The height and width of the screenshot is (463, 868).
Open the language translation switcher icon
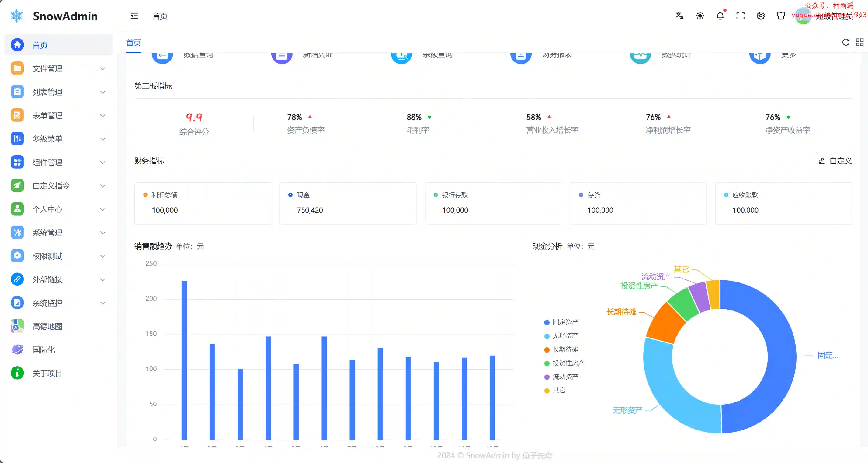coord(680,16)
